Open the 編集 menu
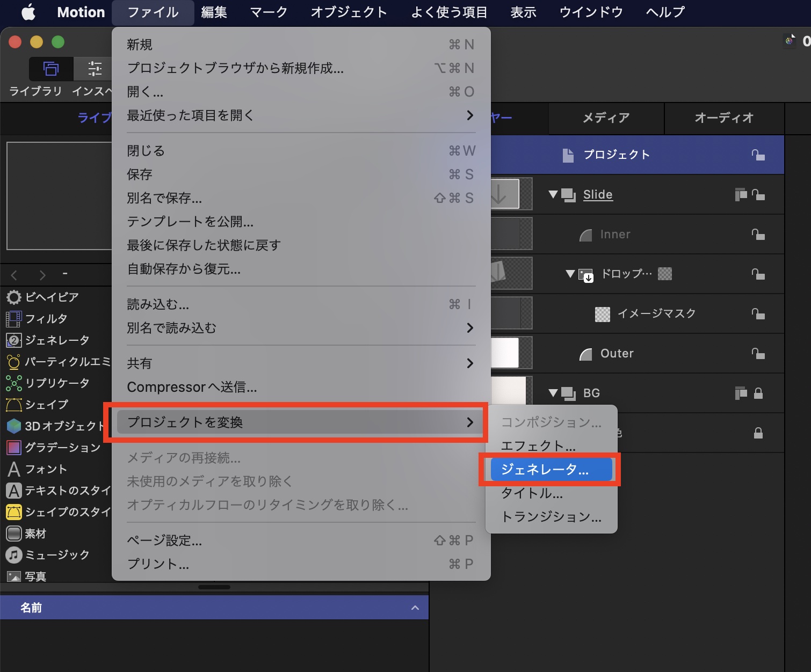This screenshot has height=672, width=811. pyautogui.click(x=214, y=12)
